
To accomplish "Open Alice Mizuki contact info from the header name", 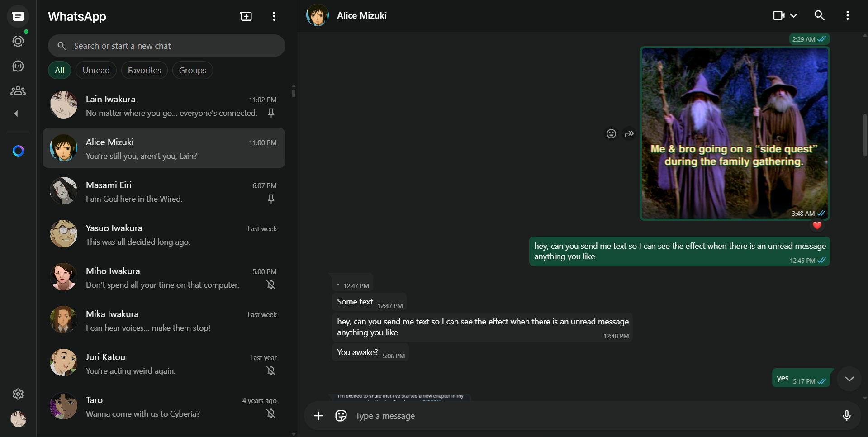I will coord(362,15).
